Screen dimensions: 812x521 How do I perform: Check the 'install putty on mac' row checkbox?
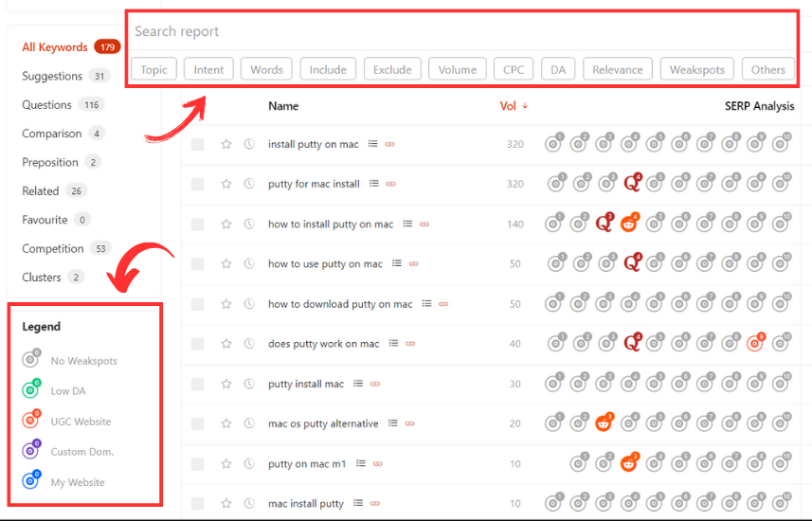(x=197, y=144)
